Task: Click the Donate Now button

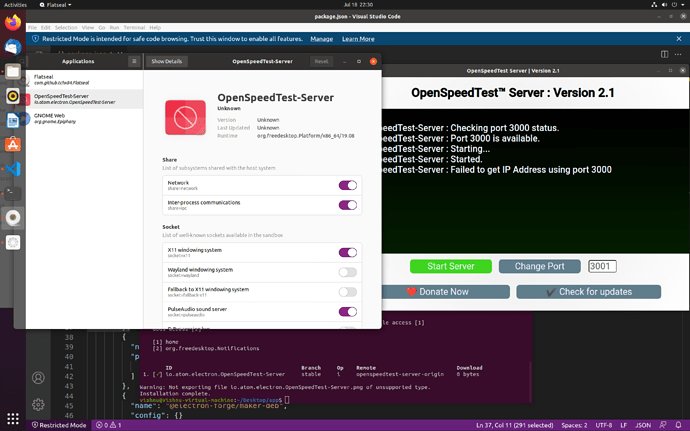Action: (444, 291)
